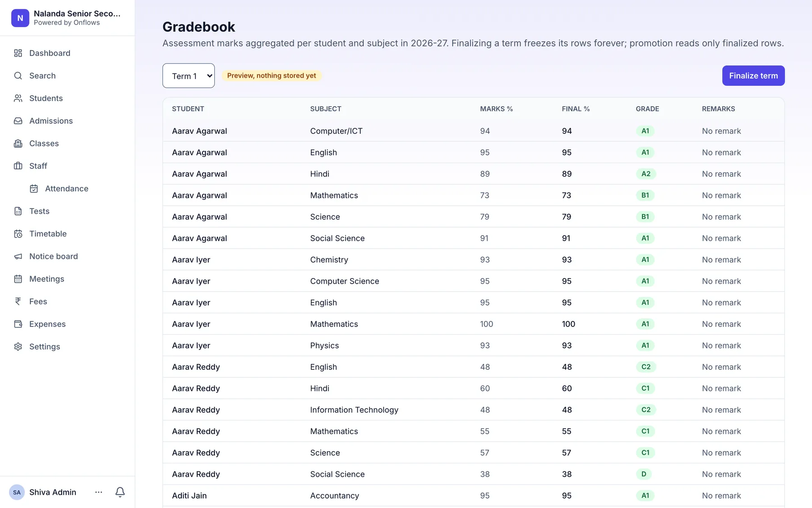The width and height of the screenshot is (812, 508).
Task: Go to Dashboard in sidebar
Action: [x=68, y=53]
